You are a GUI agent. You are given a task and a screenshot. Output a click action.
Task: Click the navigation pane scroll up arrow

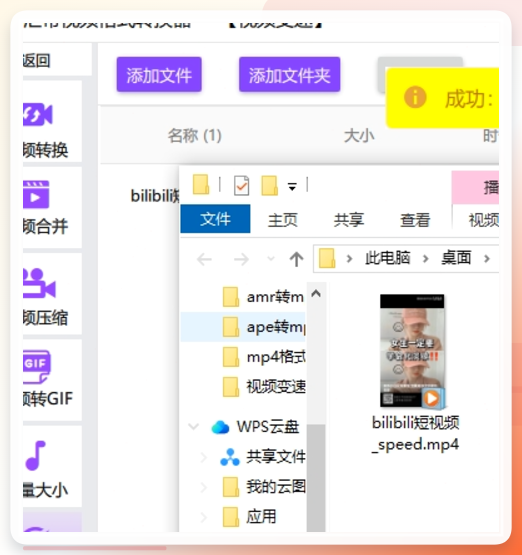click(x=316, y=293)
